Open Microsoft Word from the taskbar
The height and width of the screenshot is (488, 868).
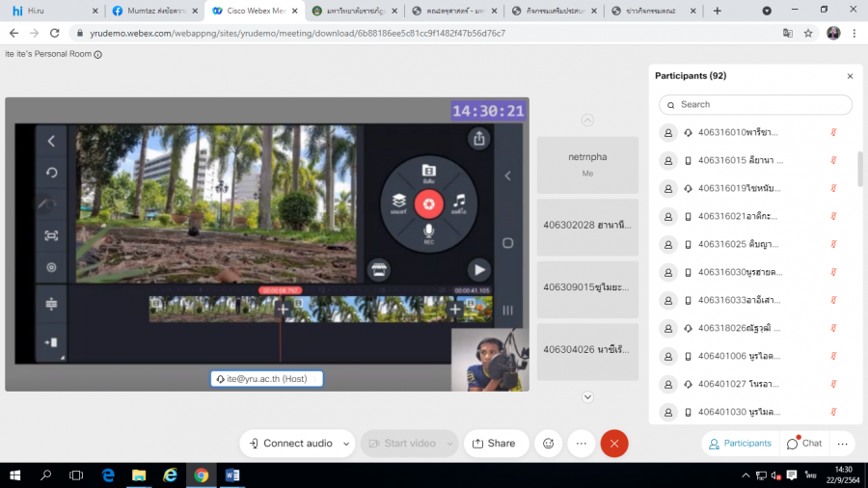point(231,474)
